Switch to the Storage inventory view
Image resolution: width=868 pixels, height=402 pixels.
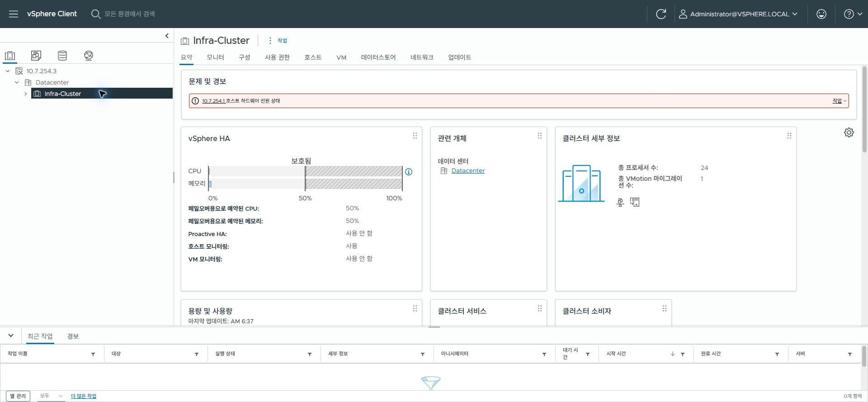(x=62, y=56)
